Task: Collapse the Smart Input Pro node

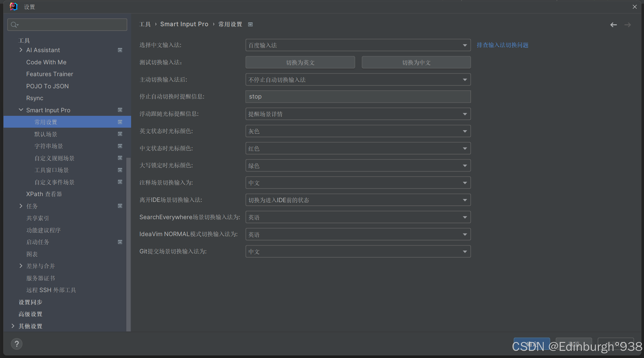Action: (21, 110)
